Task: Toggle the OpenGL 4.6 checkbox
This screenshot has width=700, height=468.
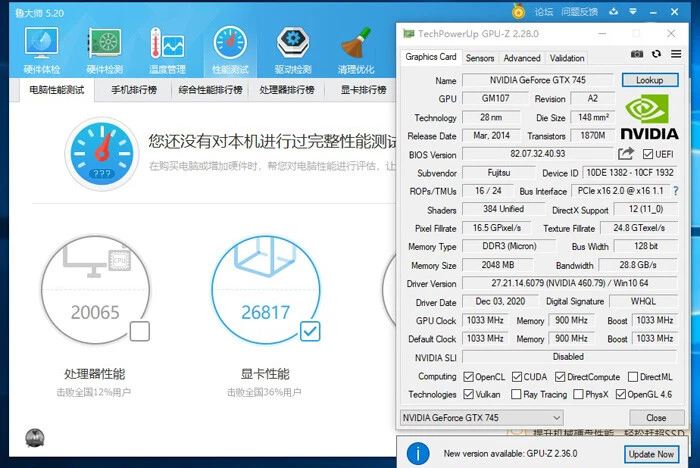Action: [x=621, y=394]
